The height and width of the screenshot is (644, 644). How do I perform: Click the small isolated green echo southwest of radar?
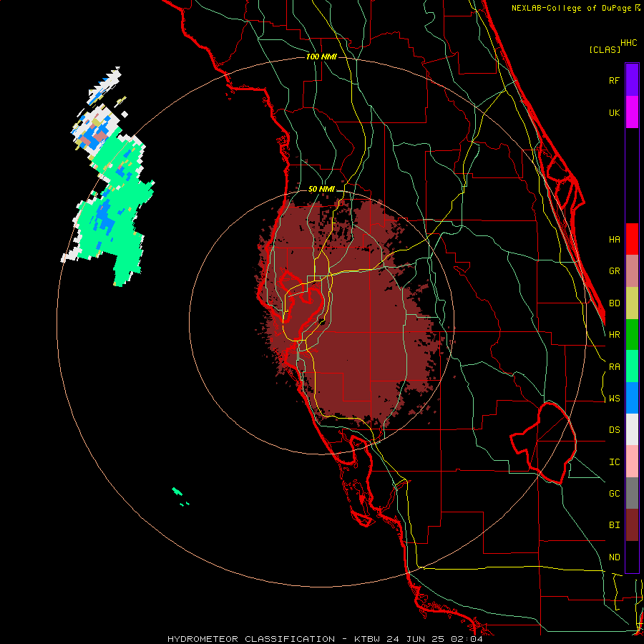tap(177, 491)
